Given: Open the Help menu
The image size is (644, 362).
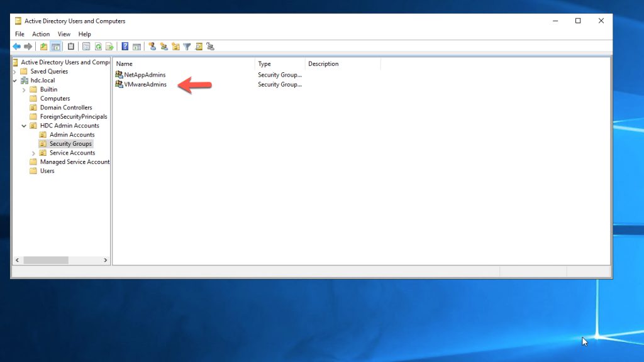Looking at the screenshot, I should (x=85, y=34).
